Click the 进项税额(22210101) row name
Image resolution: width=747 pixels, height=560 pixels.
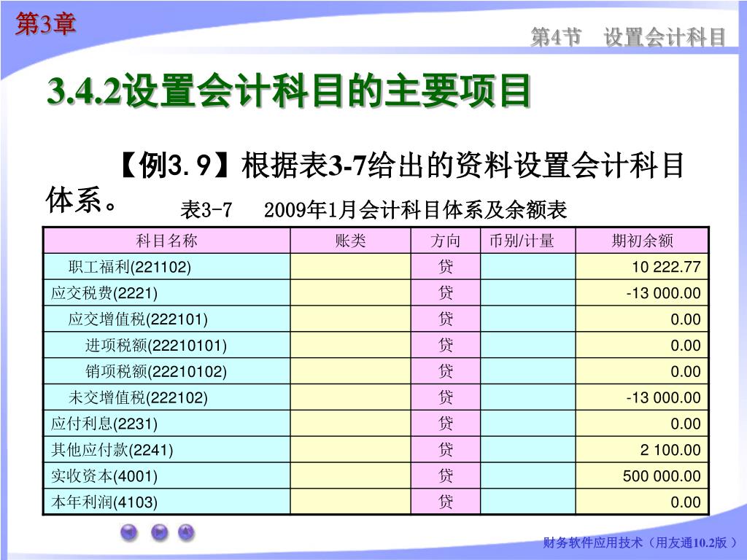(156, 345)
